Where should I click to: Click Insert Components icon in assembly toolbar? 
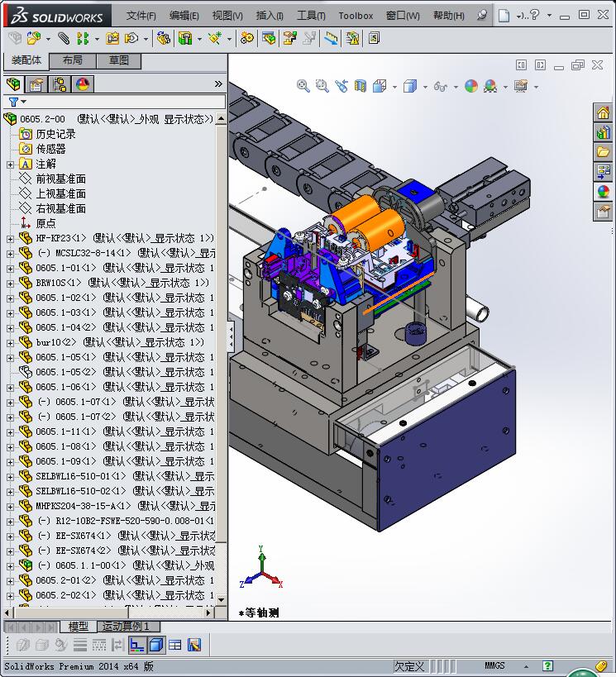(x=34, y=38)
